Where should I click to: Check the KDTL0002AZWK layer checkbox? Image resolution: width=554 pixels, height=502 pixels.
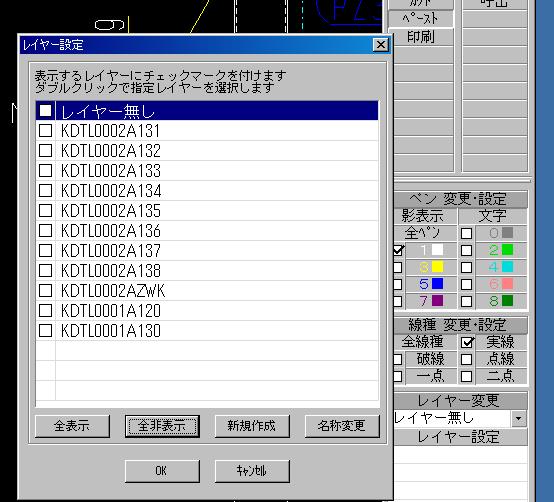pyautogui.click(x=45, y=291)
